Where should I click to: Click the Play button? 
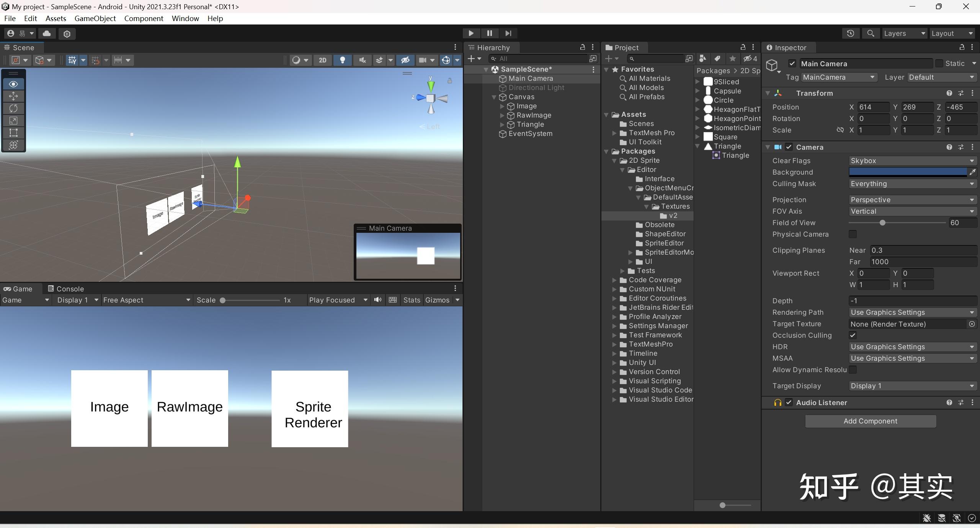471,33
